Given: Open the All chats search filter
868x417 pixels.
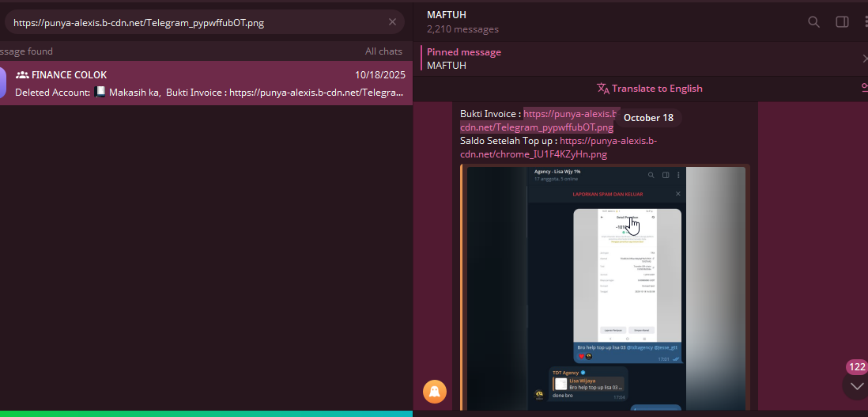Looking at the screenshot, I should point(383,51).
